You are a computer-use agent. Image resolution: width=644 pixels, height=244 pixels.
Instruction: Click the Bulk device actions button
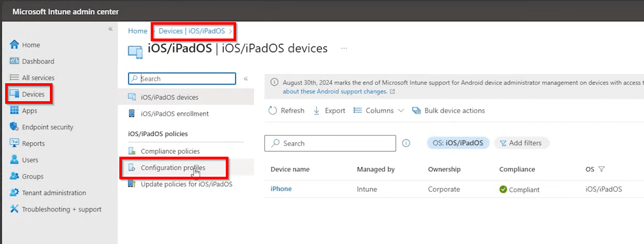click(x=449, y=110)
